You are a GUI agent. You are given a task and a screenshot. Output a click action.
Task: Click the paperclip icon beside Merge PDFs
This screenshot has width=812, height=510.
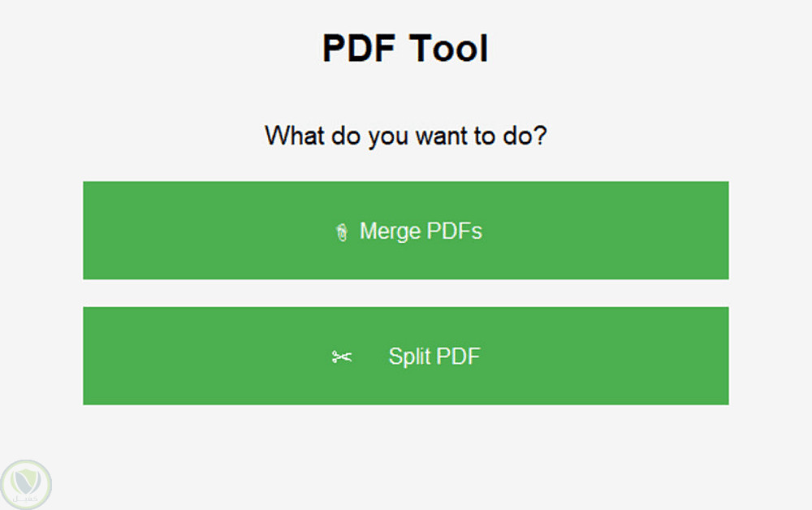click(341, 232)
